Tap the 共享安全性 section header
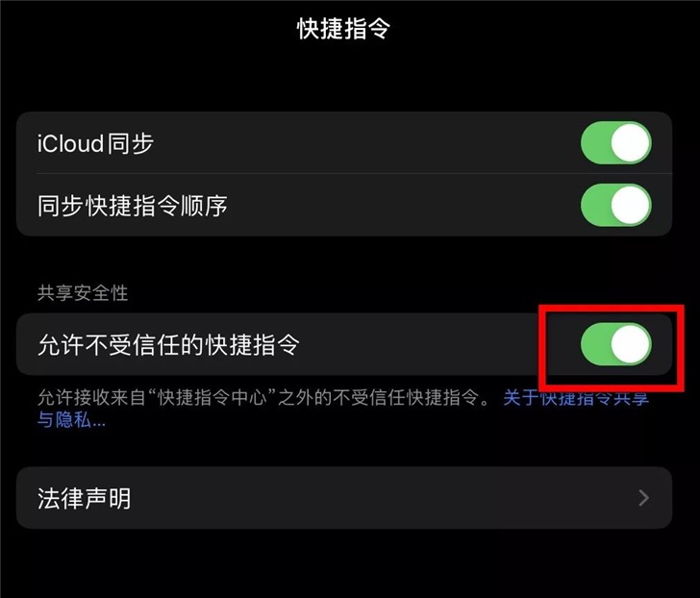Image resolution: width=700 pixels, height=598 pixels. point(83,293)
